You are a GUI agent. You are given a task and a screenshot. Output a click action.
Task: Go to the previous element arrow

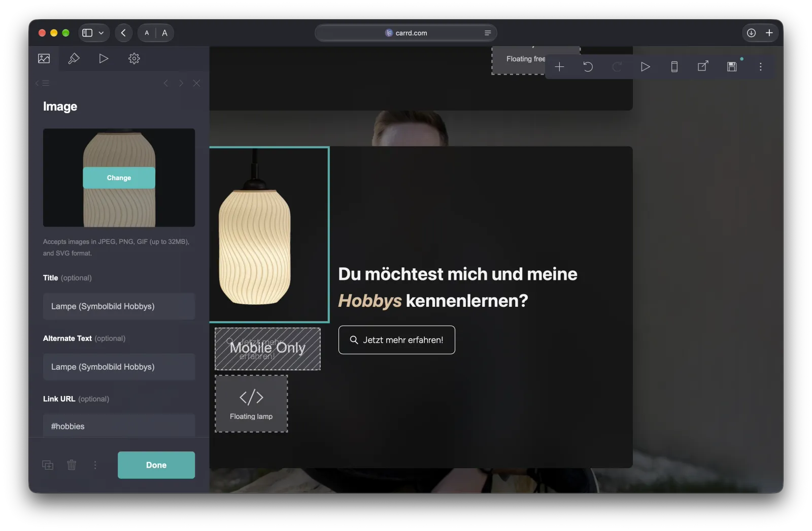[165, 83]
